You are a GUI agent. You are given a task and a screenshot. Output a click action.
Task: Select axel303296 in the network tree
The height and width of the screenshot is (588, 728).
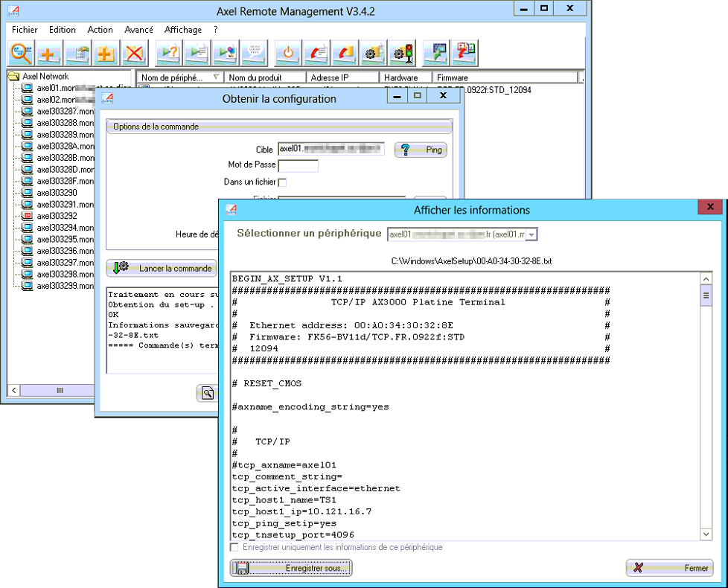coord(65,251)
